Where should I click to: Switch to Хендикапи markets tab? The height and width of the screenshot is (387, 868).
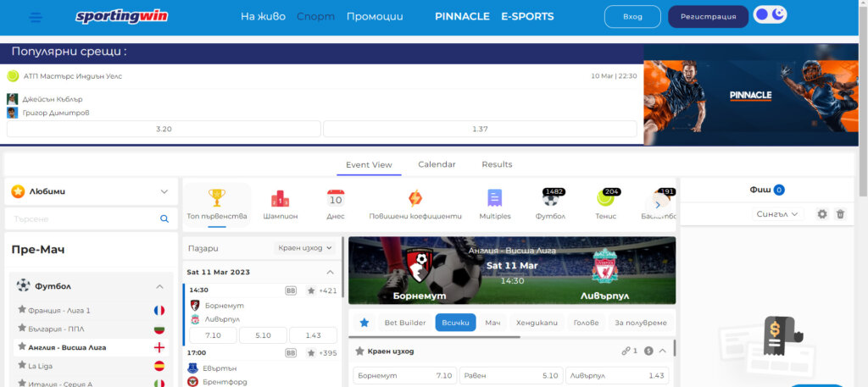click(x=537, y=323)
